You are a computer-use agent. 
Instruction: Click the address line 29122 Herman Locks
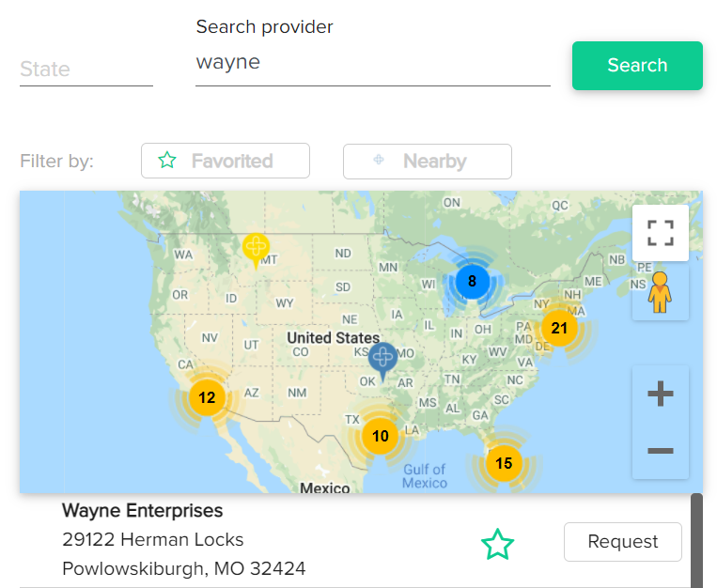(x=153, y=540)
